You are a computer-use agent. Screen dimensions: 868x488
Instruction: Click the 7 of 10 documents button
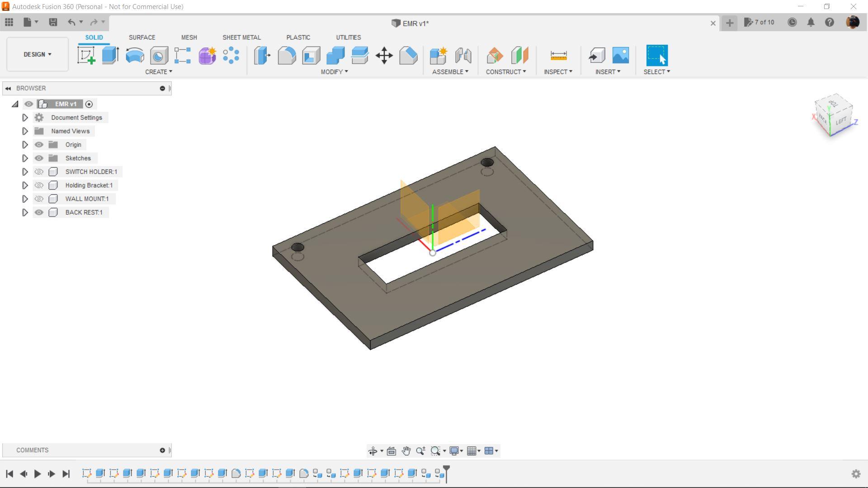coord(759,22)
